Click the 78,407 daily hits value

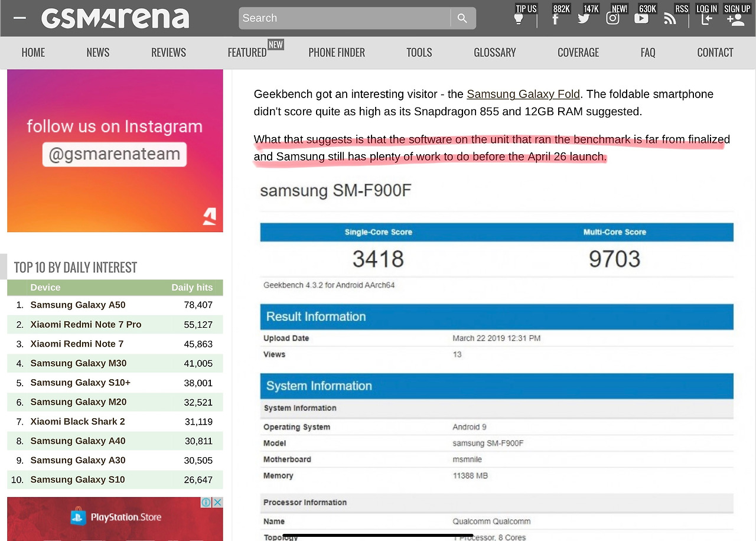tap(198, 305)
